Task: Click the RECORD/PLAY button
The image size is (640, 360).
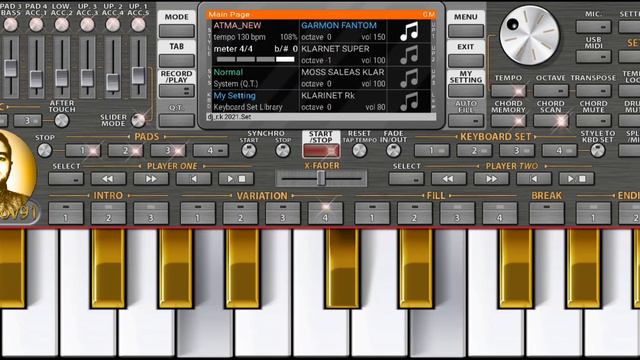Action: point(176,91)
